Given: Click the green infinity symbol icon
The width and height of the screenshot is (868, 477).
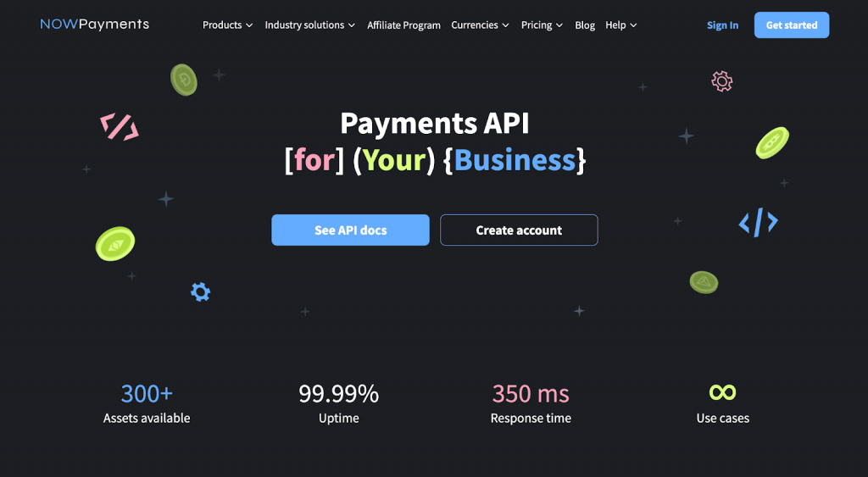Looking at the screenshot, I should coord(722,392).
